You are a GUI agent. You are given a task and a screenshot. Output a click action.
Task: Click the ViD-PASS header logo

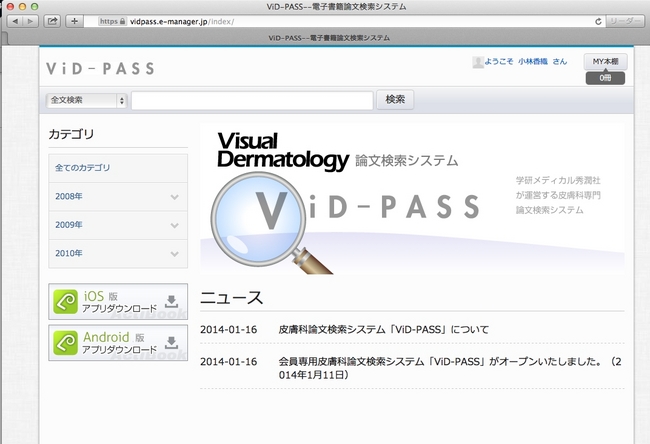pyautogui.click(x=100, y=69)
